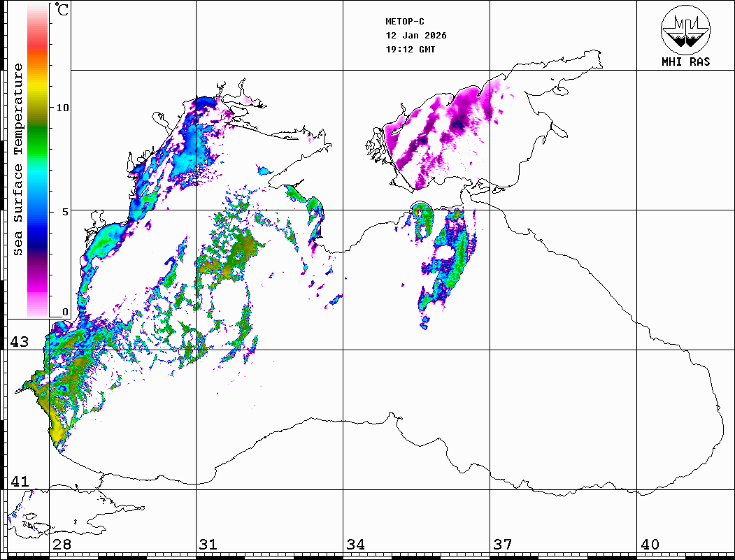Click the MHI RAS text label

[x=685, y=62]
